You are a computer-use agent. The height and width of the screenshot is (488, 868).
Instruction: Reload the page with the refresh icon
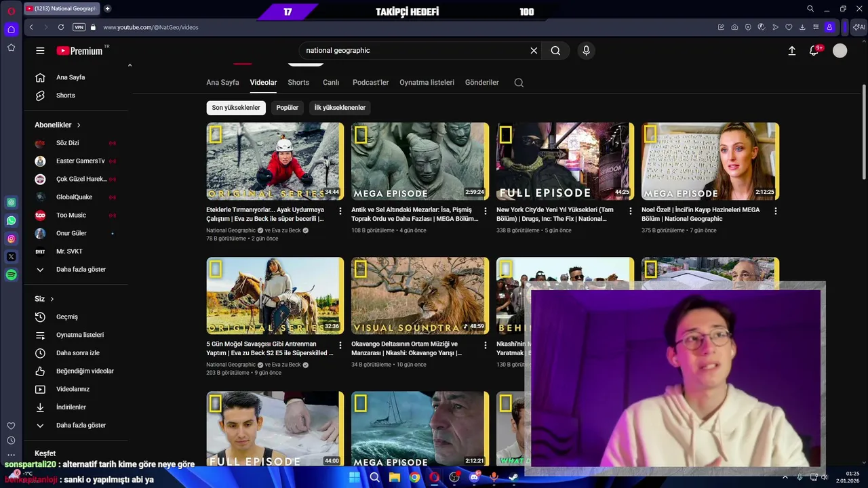click(x=61, y=27)
